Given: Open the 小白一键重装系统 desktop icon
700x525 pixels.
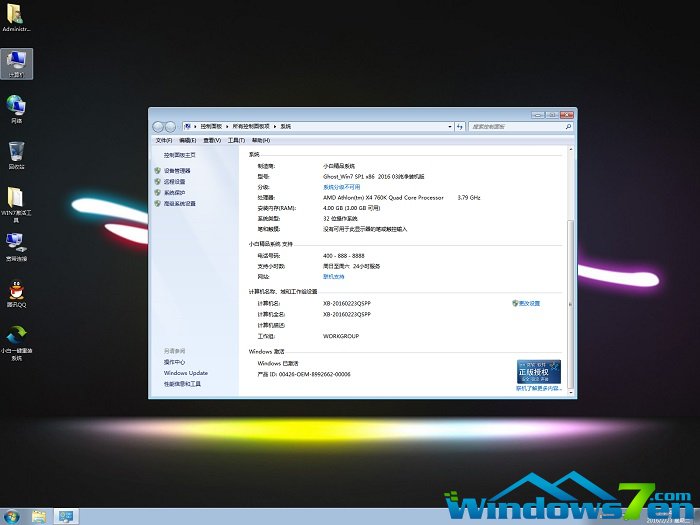Looking at the screenshot, I should (17, 343).
